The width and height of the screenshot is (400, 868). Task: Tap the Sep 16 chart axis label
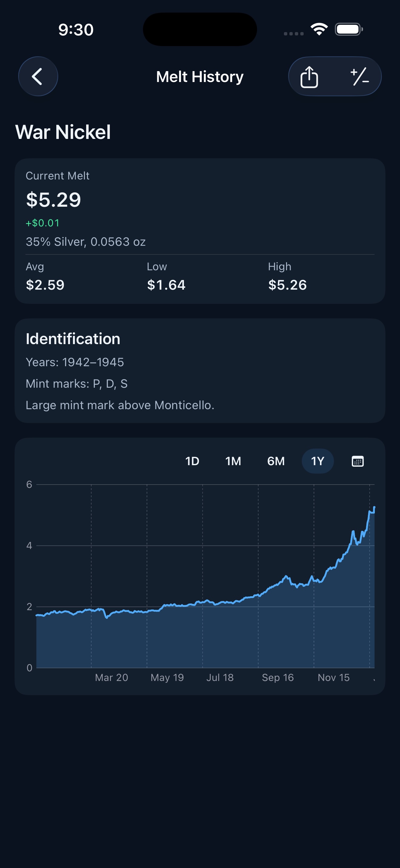click(x=278, y=677)
